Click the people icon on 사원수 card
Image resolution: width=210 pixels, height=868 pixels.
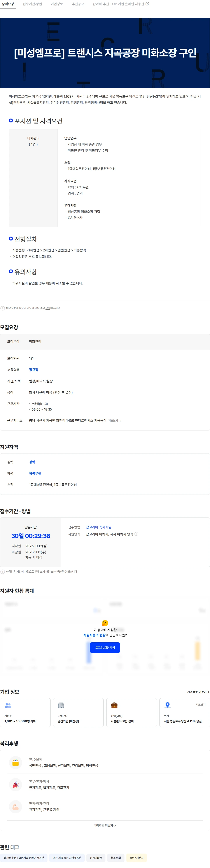tap(8, 705)
